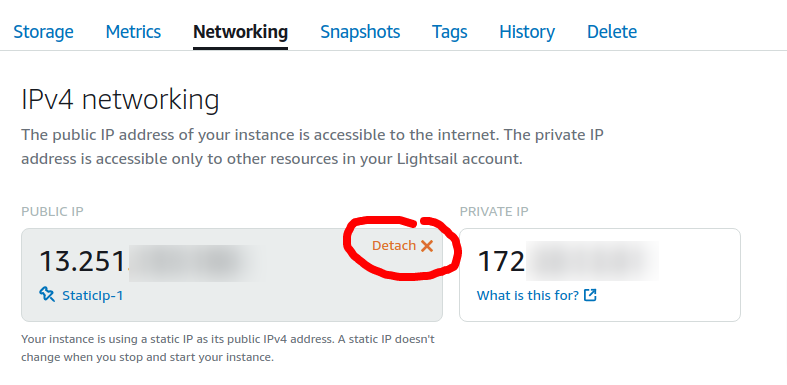Click the PRIVATE IP label
Viewport: 787px width, 385px height.
[494, 212]
